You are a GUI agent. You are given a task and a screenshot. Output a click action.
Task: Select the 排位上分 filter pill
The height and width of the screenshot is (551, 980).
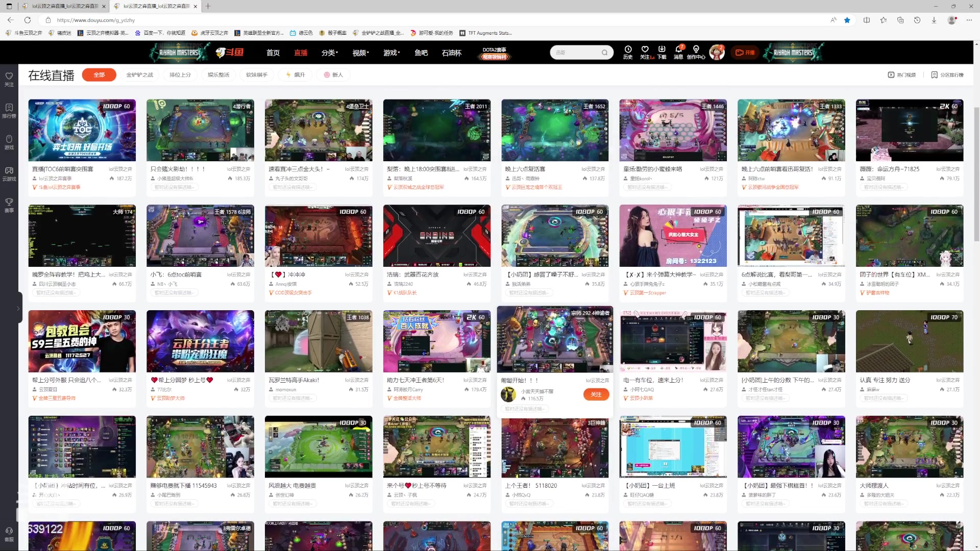(x=180, y=75)
